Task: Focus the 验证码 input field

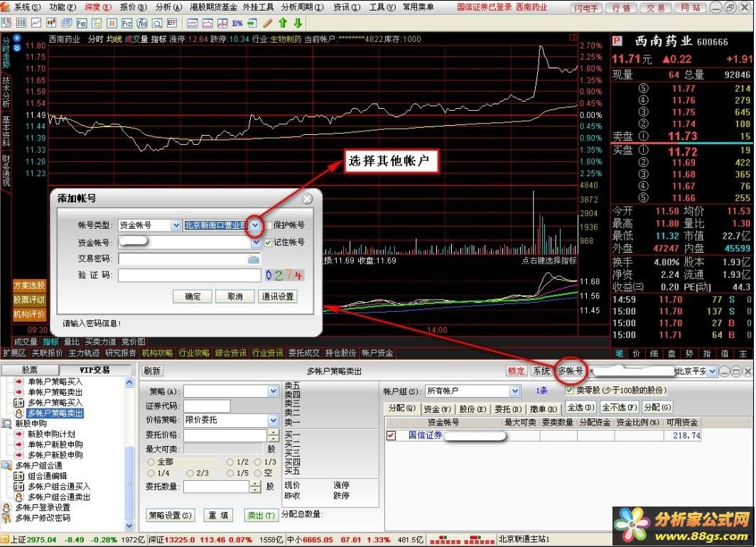Action: coord(190,275)
